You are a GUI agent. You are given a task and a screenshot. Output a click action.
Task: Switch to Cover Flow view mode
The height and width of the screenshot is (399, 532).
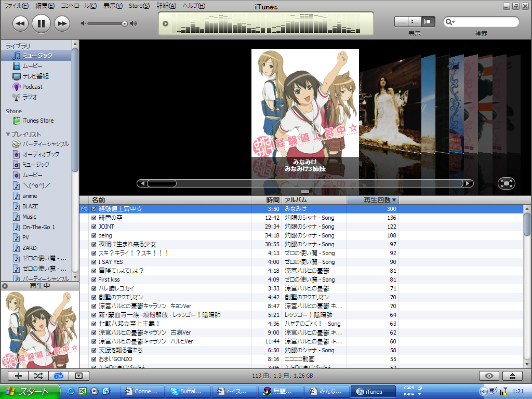(428, 22)
